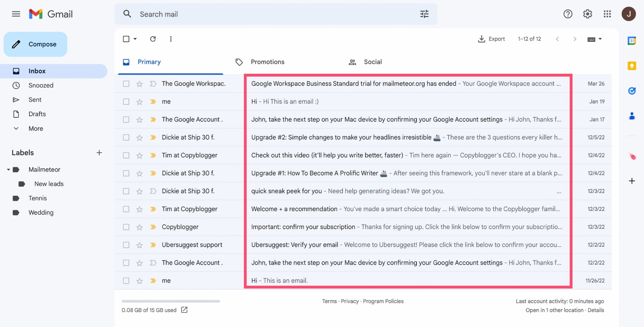Switch to the Promotions tab
Image resolution: width=644 pixels, height=327 pixels.
[260, 62]
